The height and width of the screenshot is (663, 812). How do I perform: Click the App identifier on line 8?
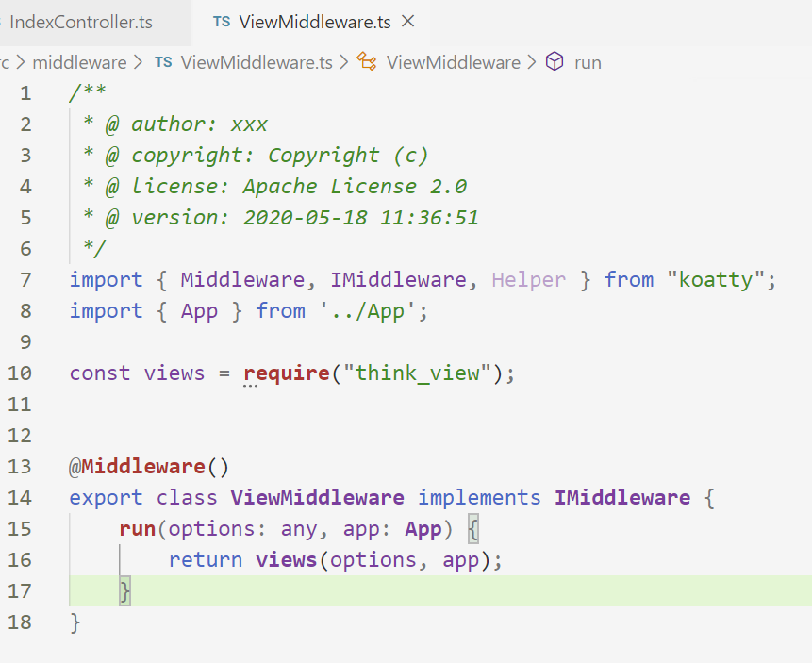click(199, 311)
